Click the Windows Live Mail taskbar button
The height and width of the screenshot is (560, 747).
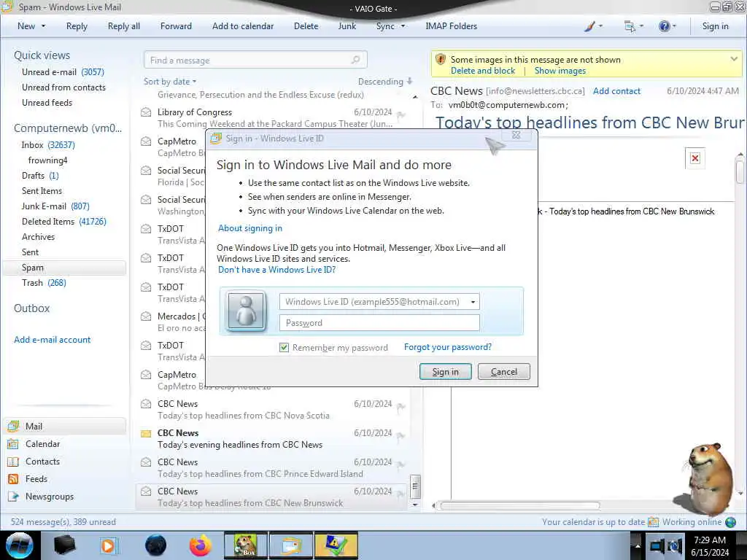point(291,545)
